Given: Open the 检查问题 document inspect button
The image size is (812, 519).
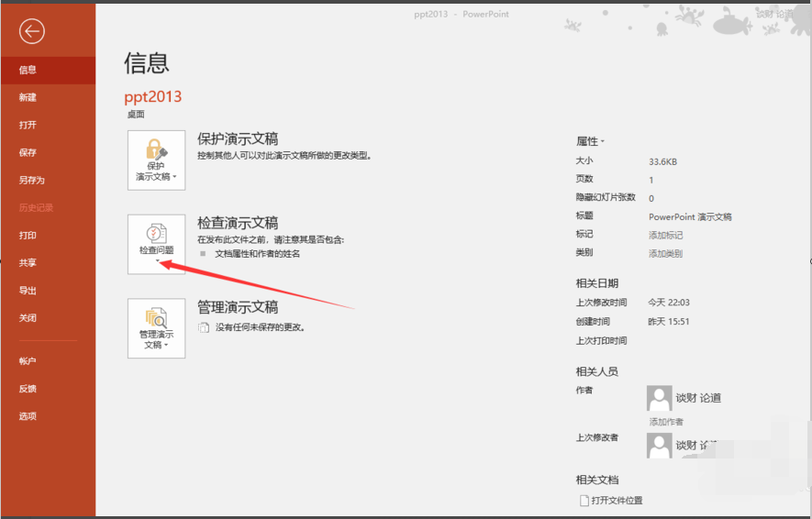Looking at the screenshot, I should coord(156,244).
